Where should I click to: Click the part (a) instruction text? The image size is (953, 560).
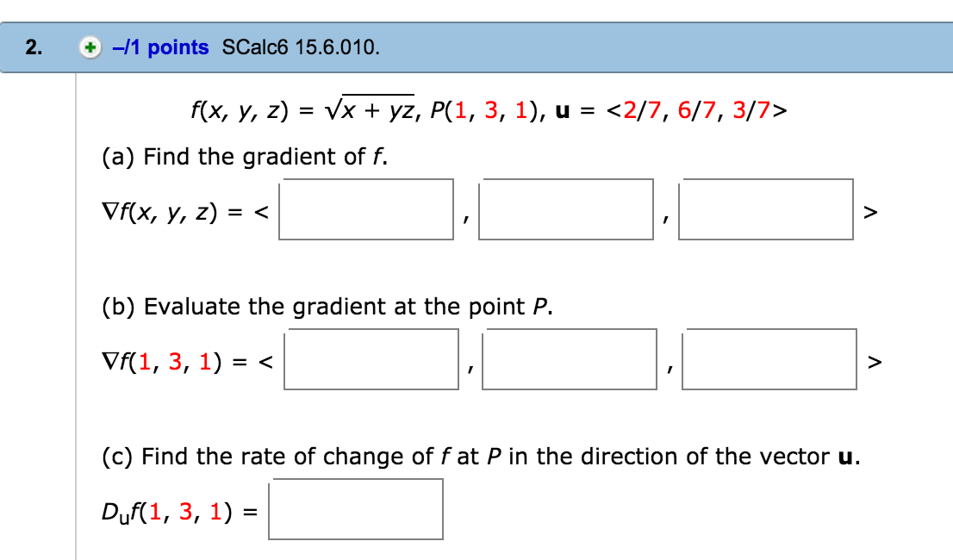point(241,157)
